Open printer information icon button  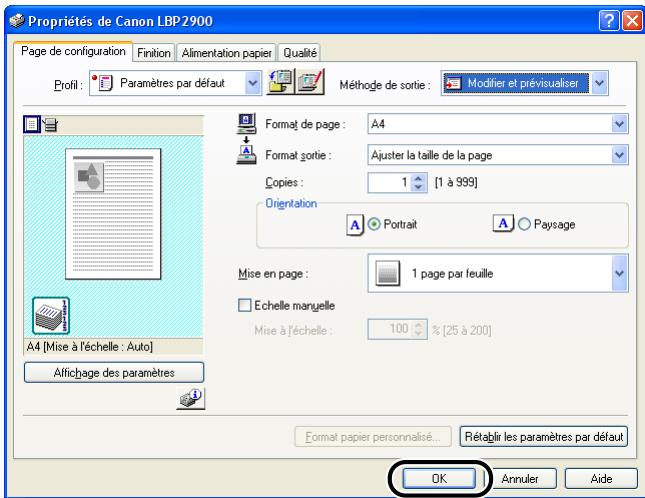pyautogui.click(x=191, y=398)
